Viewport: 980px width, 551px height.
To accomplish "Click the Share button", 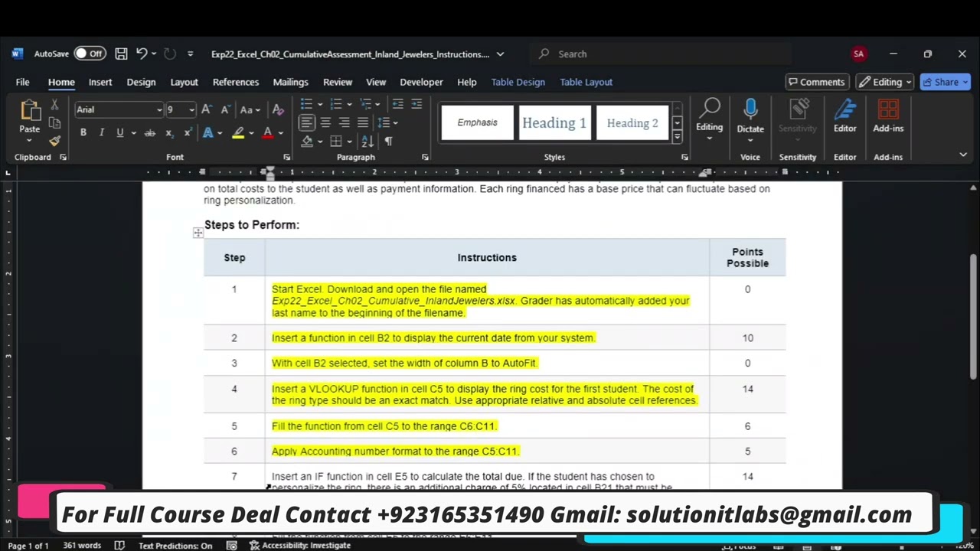I will 946,82.
